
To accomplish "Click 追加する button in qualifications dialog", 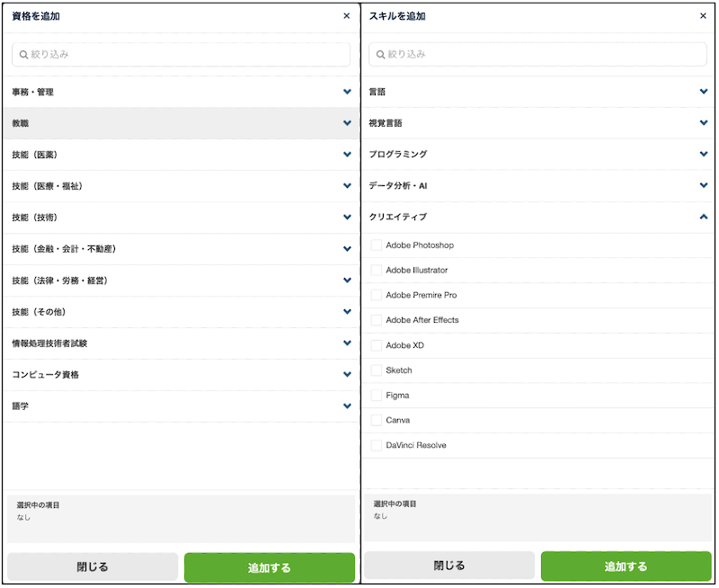I will click(270, 568).
